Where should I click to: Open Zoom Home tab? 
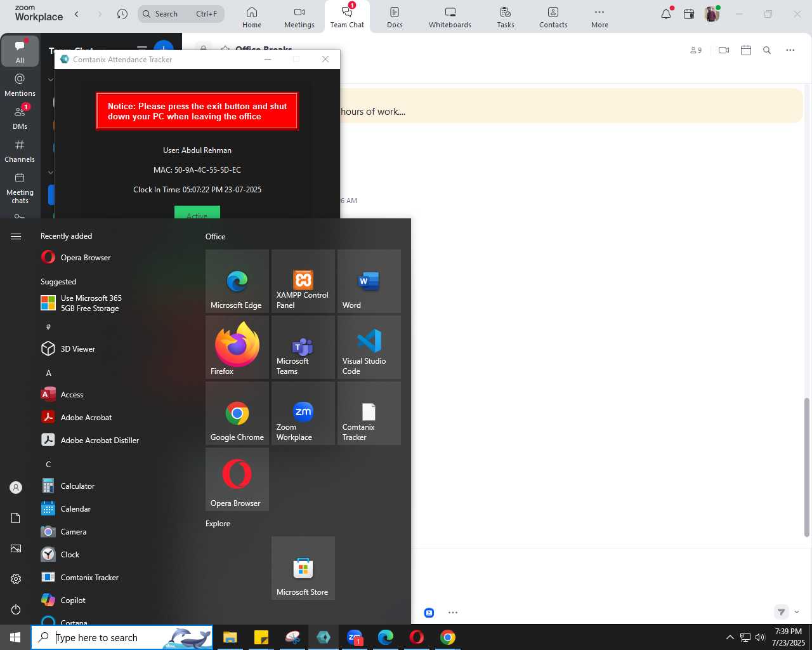click(252, 17)
